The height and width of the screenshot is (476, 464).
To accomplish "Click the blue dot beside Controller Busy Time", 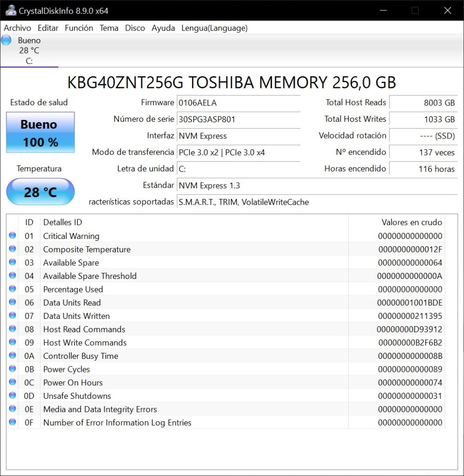I will (13, 356).
